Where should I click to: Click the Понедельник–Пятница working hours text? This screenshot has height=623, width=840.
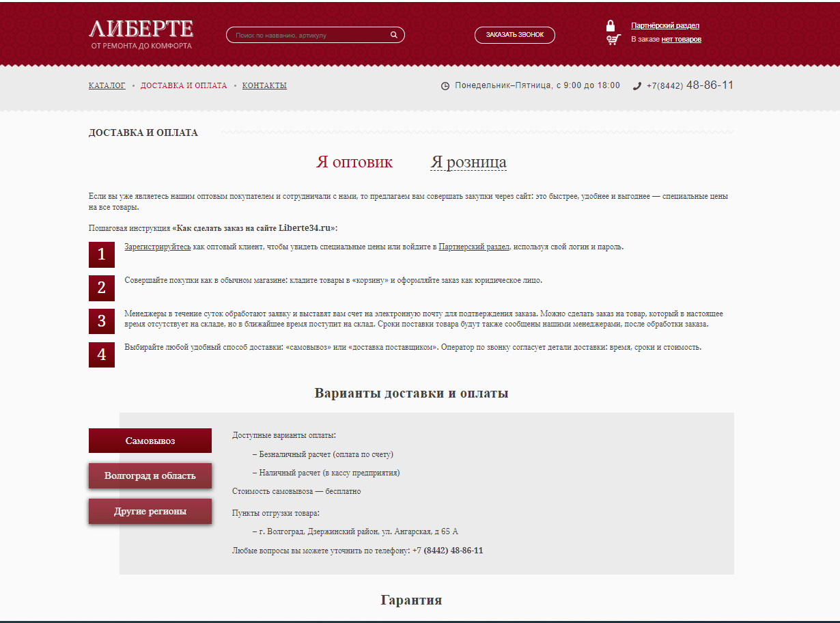[537, 85]
